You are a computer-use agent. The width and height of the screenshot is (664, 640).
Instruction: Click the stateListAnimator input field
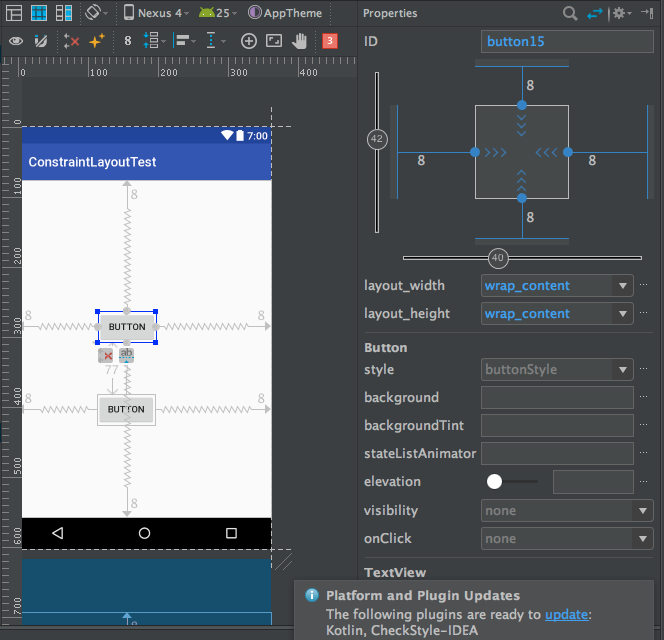click(557, 454)
